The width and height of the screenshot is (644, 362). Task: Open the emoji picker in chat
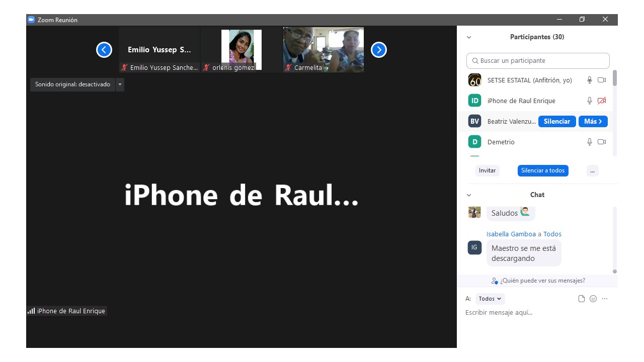(593, 299)
